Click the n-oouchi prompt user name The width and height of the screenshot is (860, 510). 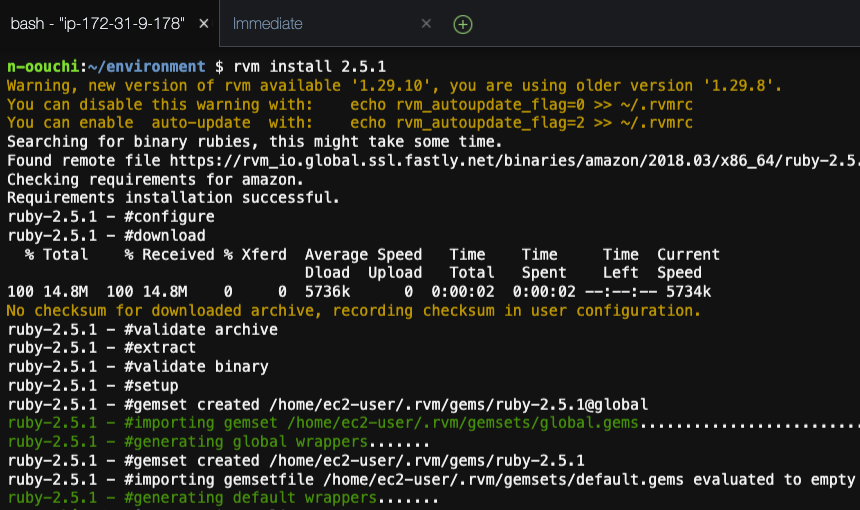coord(43,66)
